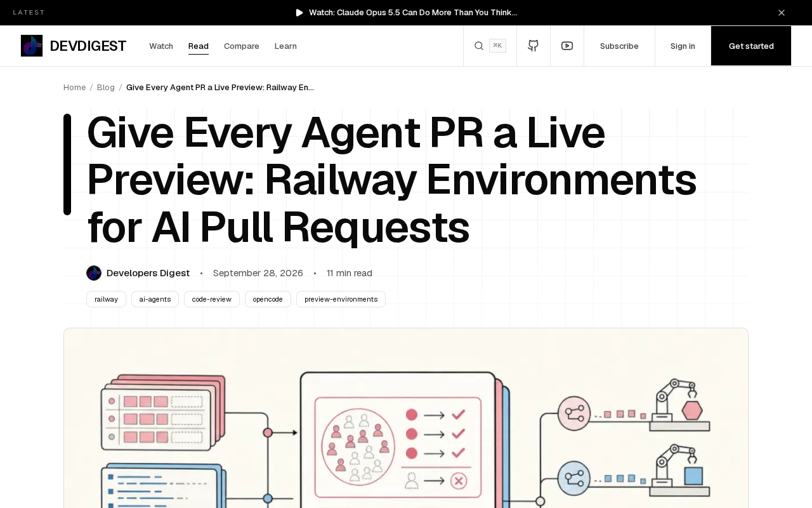Open the Learn menu
The image size is (812, 508).
coord(285,46)
